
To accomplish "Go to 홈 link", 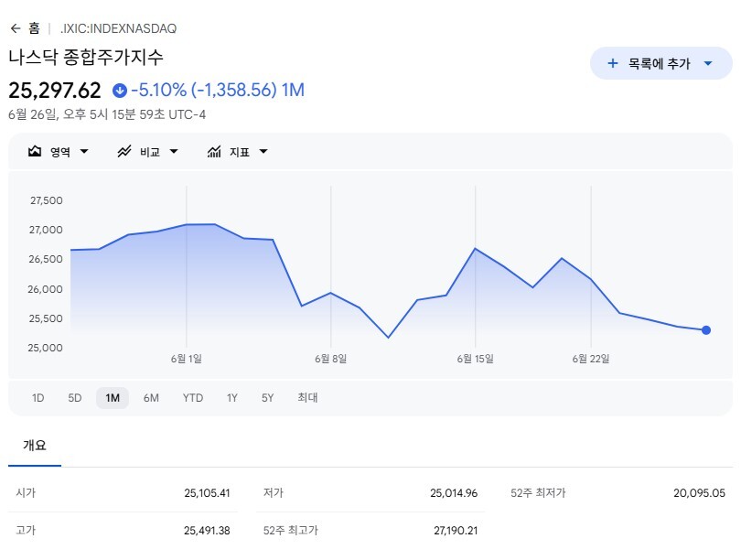I will tap(34, 29).
